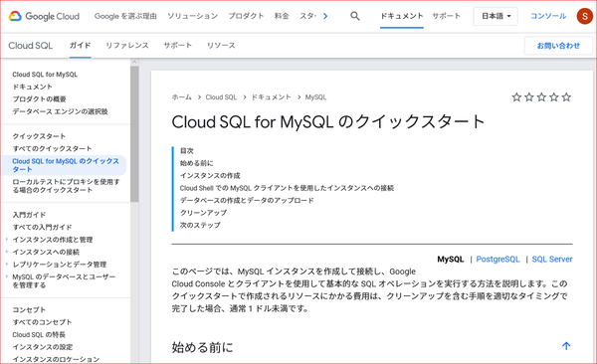Rate the page three stars
The width and height of the screenshot is (597, 364).
coord(541,97)
